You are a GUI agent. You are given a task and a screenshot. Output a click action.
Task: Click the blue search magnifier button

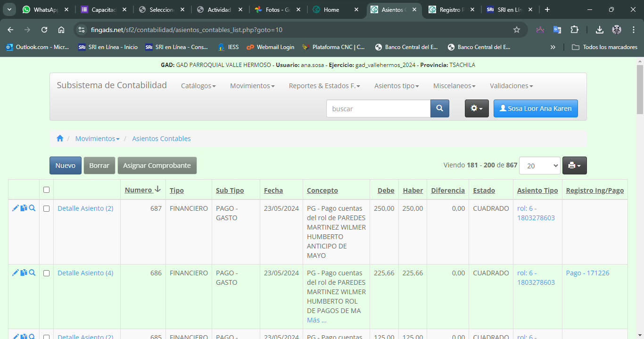click(439, 108)
